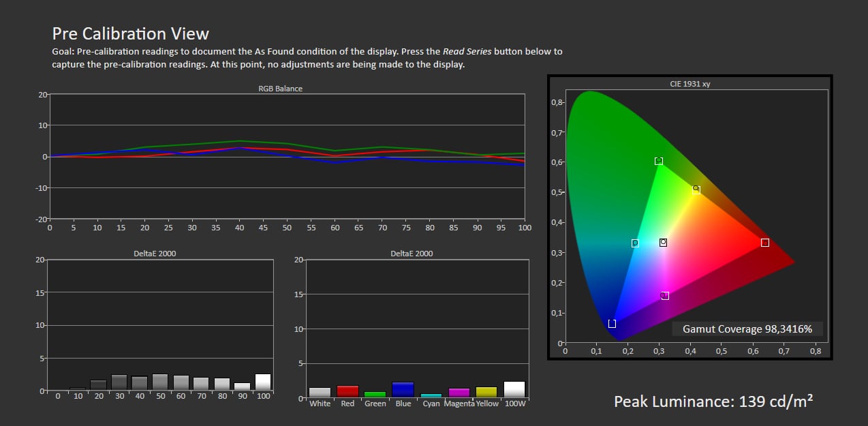Click the green line peak at 40 in RGB Balance
Image resolution: width=868 pixels, height=426 pixels.
[240, 141]
